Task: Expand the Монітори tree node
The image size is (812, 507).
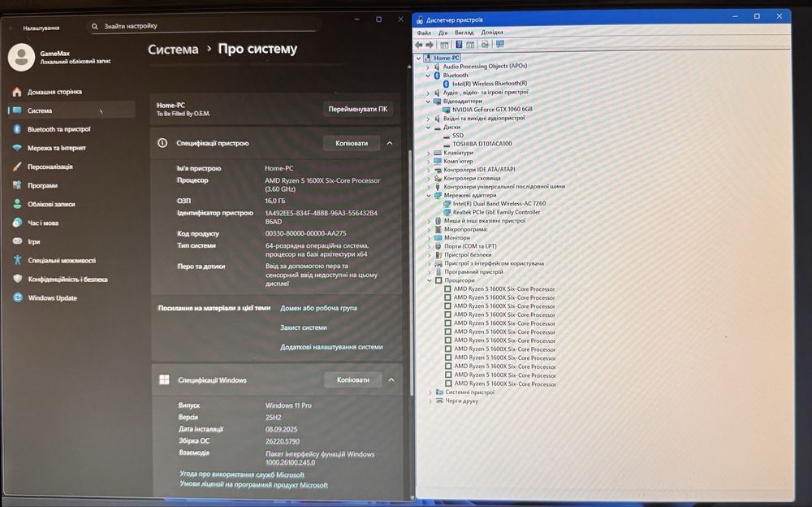Action: tap(429, 238)
